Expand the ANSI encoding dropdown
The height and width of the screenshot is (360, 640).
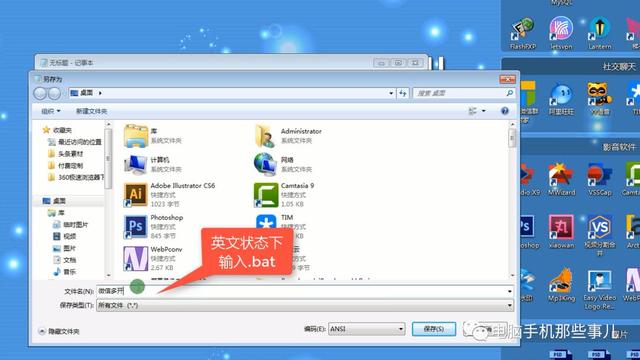(367, 329)
